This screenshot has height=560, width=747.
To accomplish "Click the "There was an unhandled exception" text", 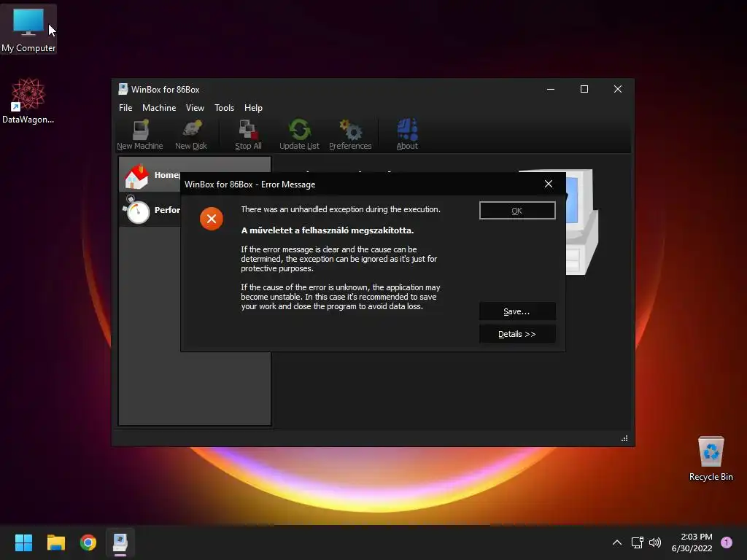I will point(341,209).
